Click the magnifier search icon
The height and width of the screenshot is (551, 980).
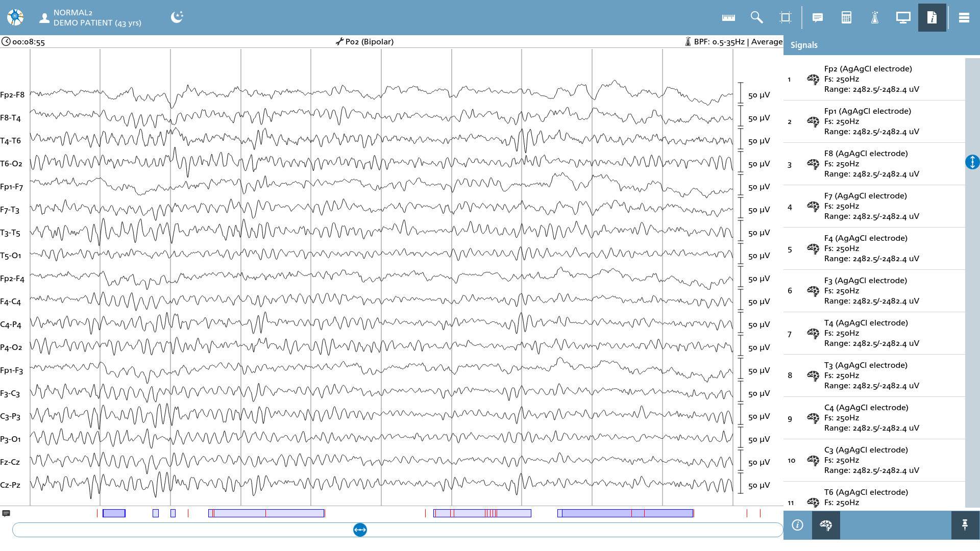(756, 18)
